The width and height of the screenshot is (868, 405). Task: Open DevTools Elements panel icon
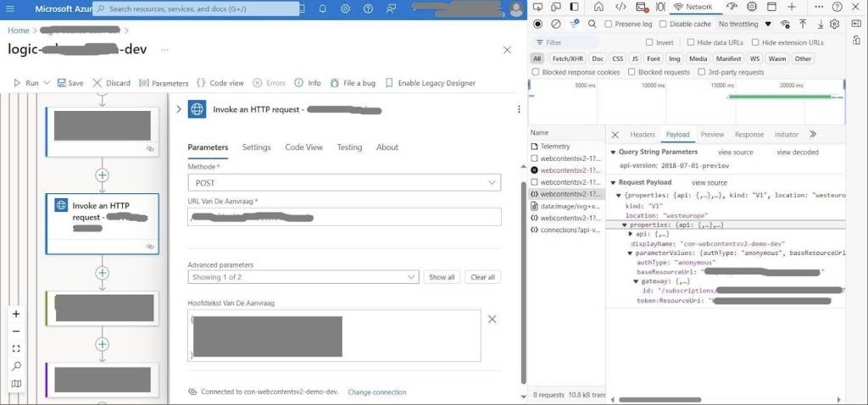621,7
